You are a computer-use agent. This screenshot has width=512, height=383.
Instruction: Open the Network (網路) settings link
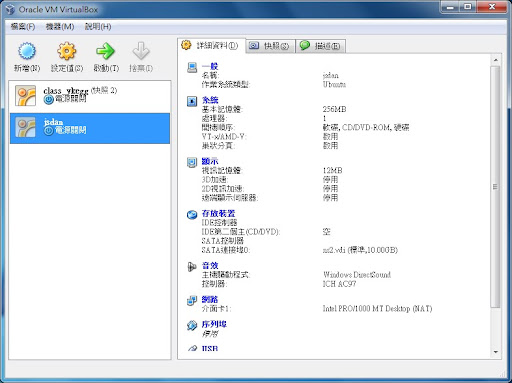point(210,299)
